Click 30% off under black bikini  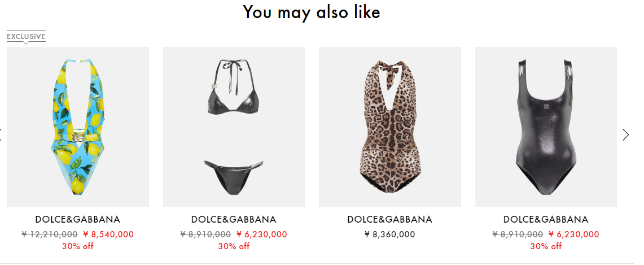234,246
